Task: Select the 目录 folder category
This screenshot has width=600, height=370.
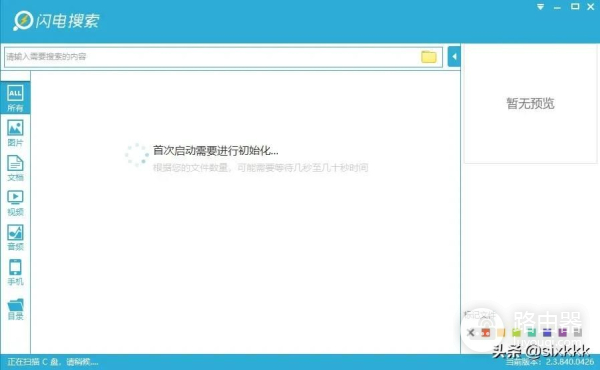Action: [15, 309]
